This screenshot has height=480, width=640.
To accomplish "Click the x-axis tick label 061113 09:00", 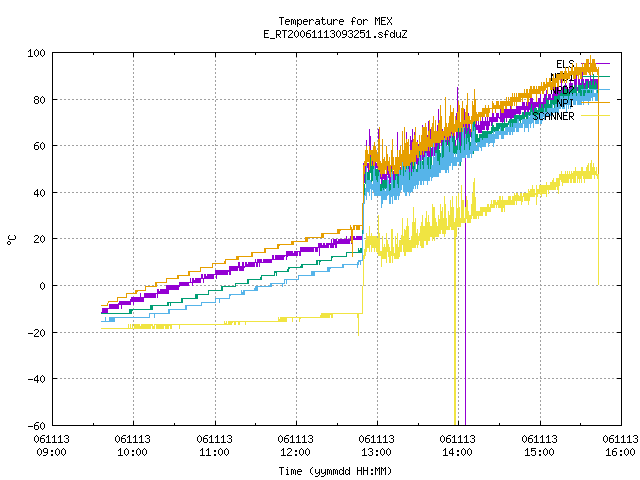I will click(51, 446).
